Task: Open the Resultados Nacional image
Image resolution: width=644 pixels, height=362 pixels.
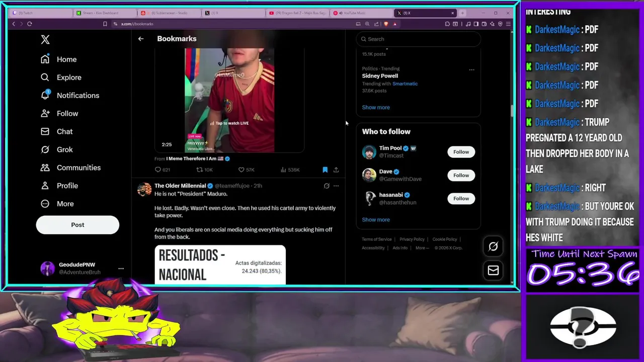Action: pos(220,265)
